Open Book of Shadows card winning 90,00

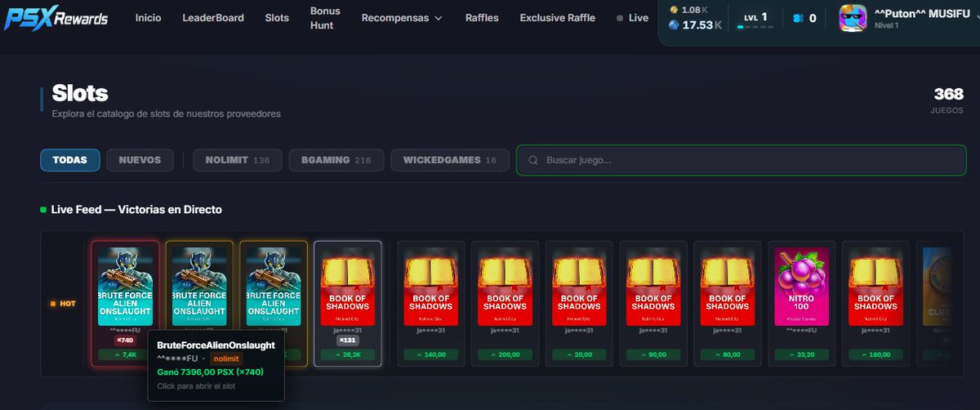click(x=653, y=303)
